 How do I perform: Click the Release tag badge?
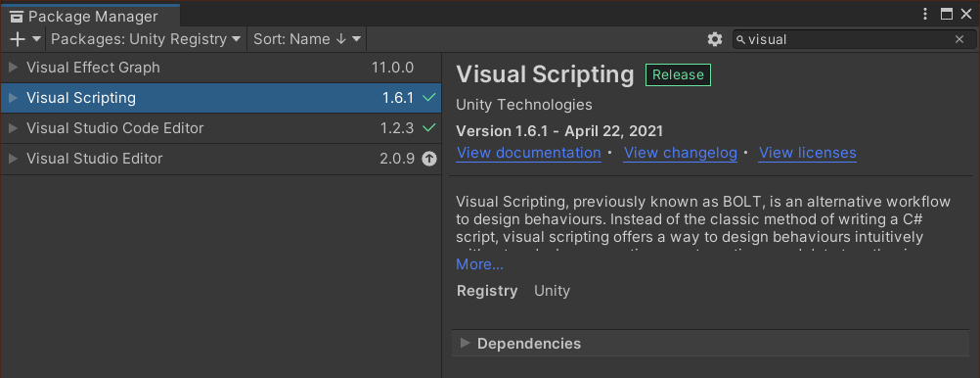pos(678,75)
